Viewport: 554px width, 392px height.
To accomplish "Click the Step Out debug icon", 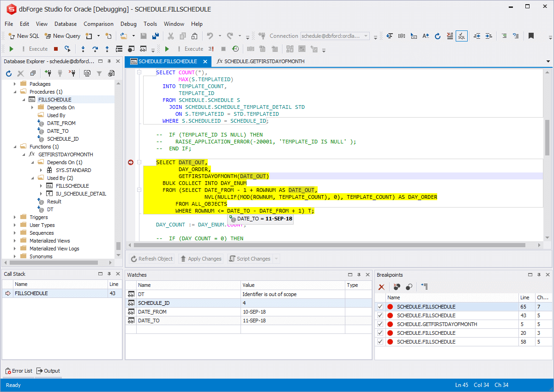I will (107, 49).
